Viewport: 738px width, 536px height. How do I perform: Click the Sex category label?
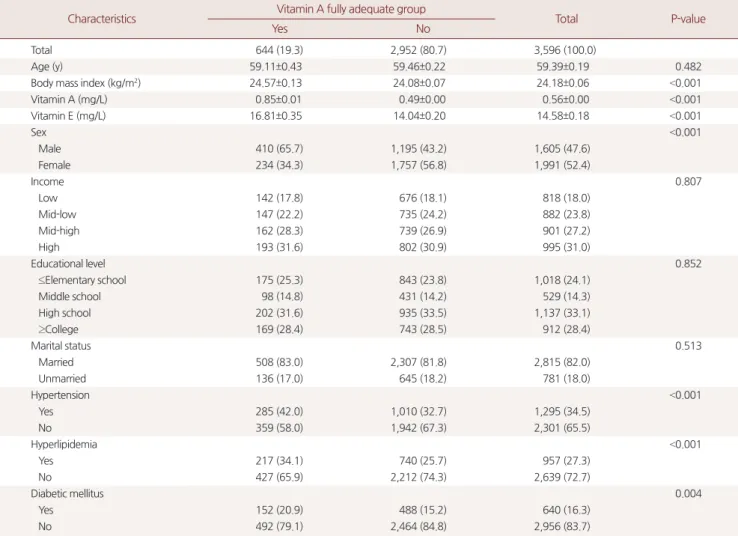coord(39,132)
